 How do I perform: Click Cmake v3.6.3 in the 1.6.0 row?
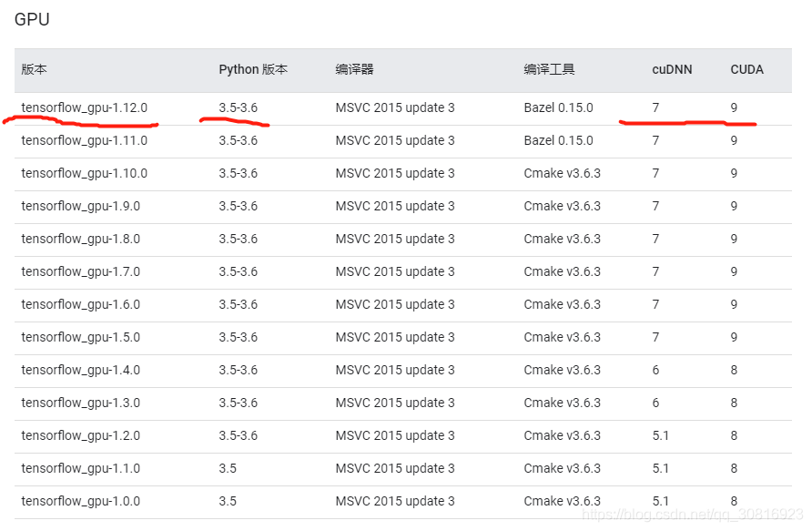563,304
